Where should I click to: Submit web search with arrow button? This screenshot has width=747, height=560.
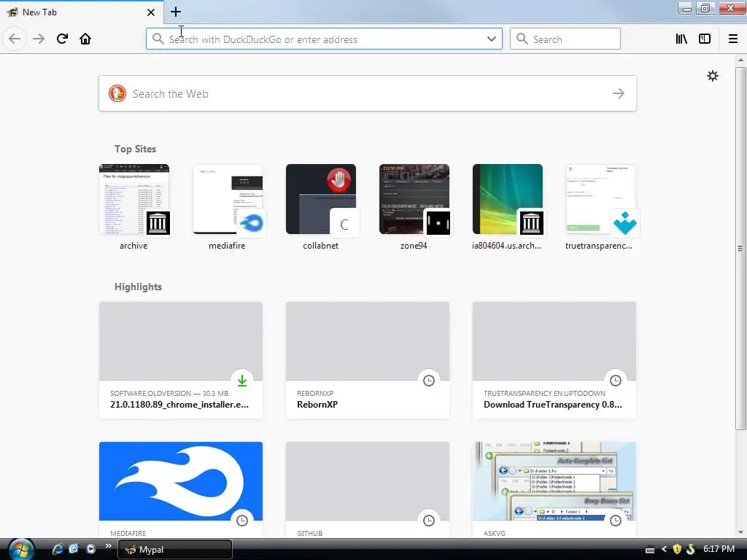tap(619, 93)
